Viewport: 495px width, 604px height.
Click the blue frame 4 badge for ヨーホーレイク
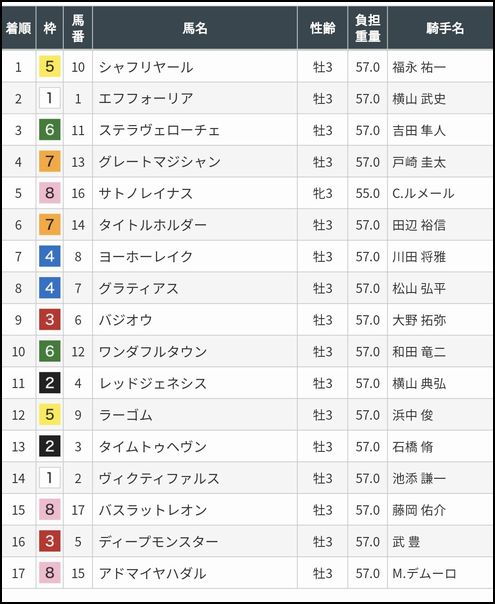[50, 256]
